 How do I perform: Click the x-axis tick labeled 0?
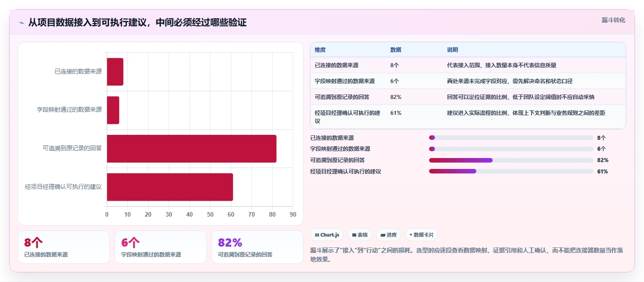[107, 214]
